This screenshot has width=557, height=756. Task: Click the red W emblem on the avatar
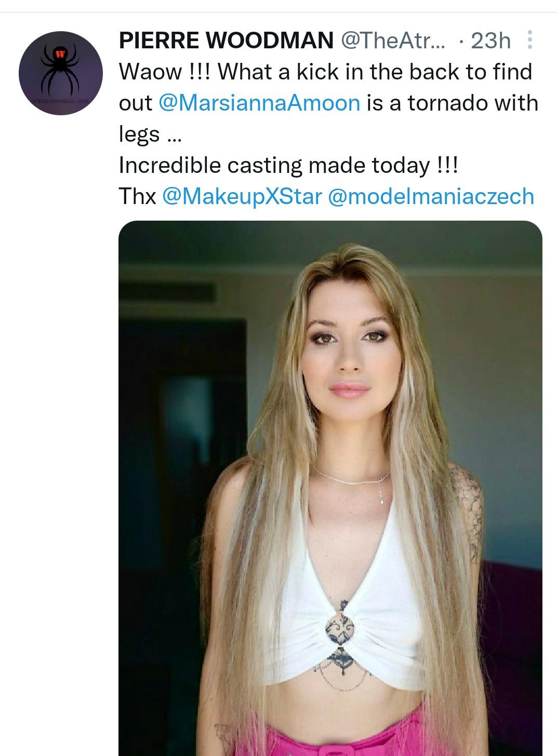click(x=61, y=53)
